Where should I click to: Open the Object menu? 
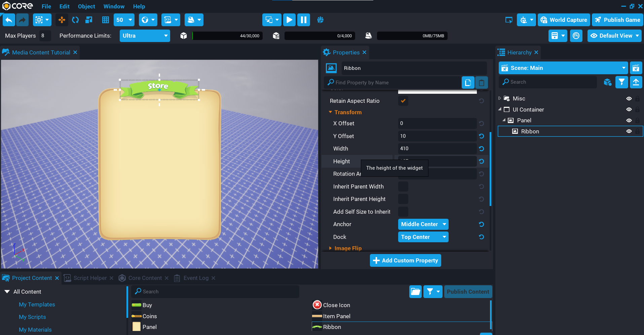86,6
